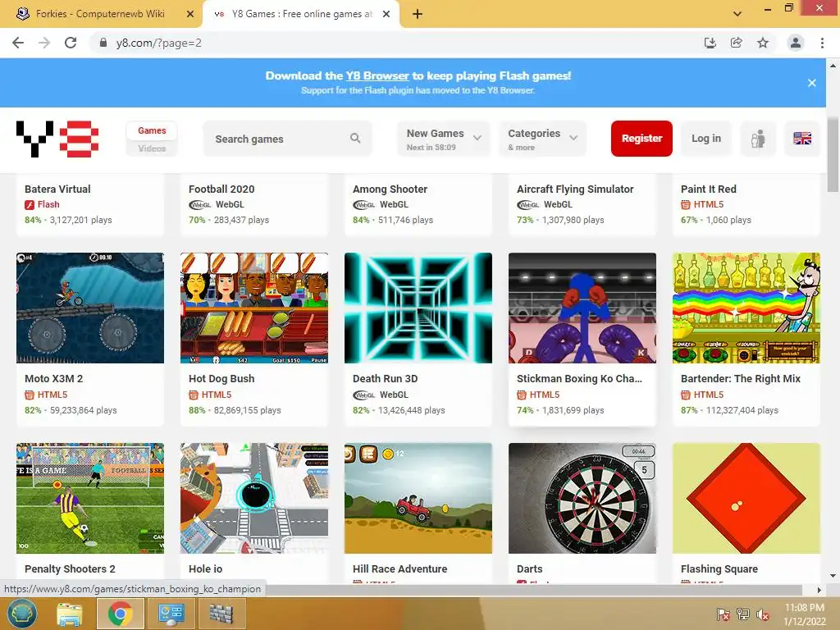This screenshot has width=840, height=630.
Task: Open the Hill Race Adventure thumbnail
Action: pyautogui.click(x=418, y=498)
